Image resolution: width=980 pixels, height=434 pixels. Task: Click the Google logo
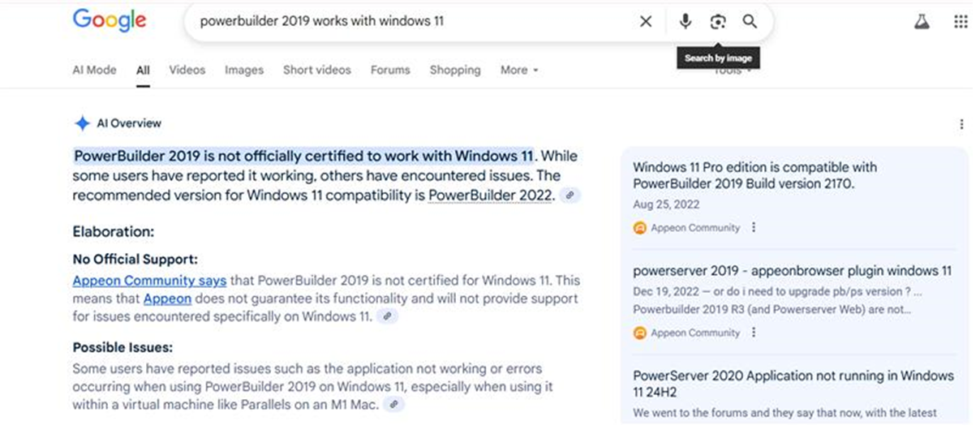(110, 20)
